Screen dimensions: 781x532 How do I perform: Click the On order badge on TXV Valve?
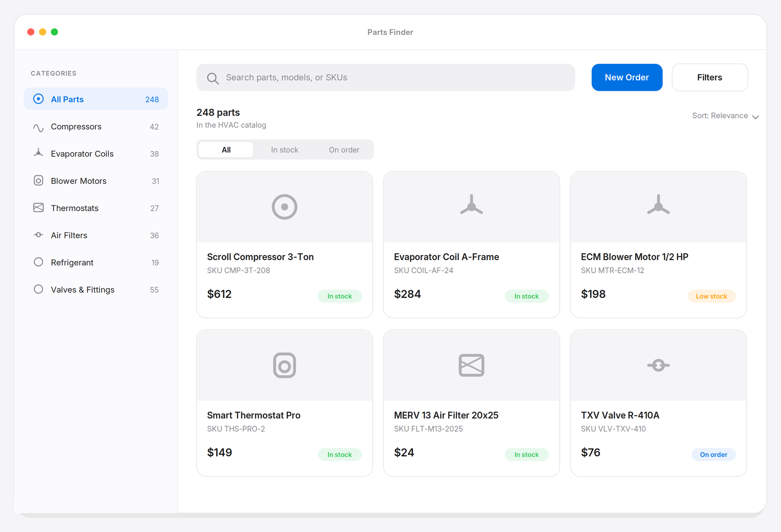tap(714, 454)
